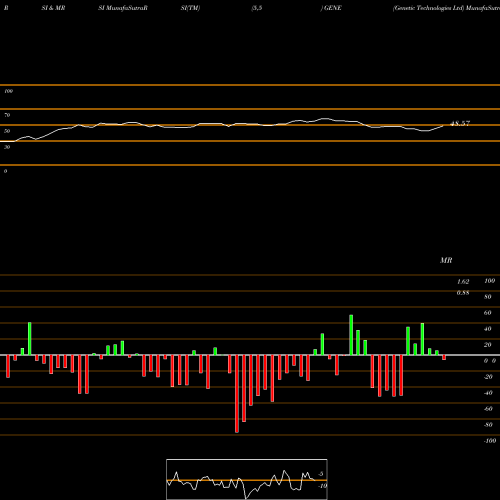Select the -60 label on the histogram axis
This screenshot has width=500, height=500.
coord(488,409)
